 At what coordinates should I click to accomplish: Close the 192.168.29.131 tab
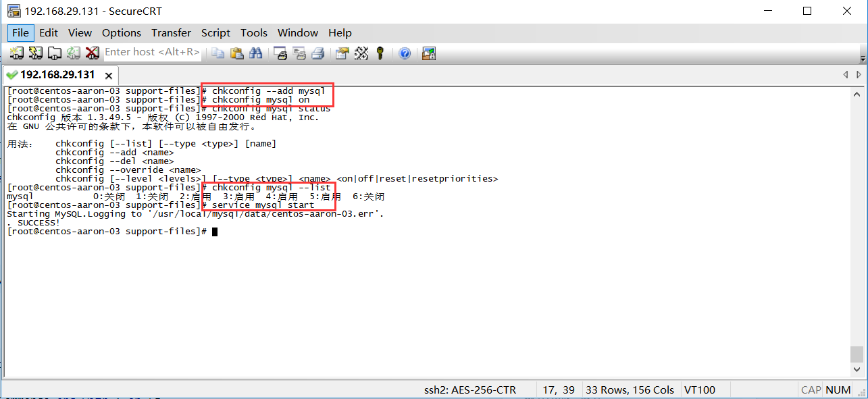(x=108, y=76)
